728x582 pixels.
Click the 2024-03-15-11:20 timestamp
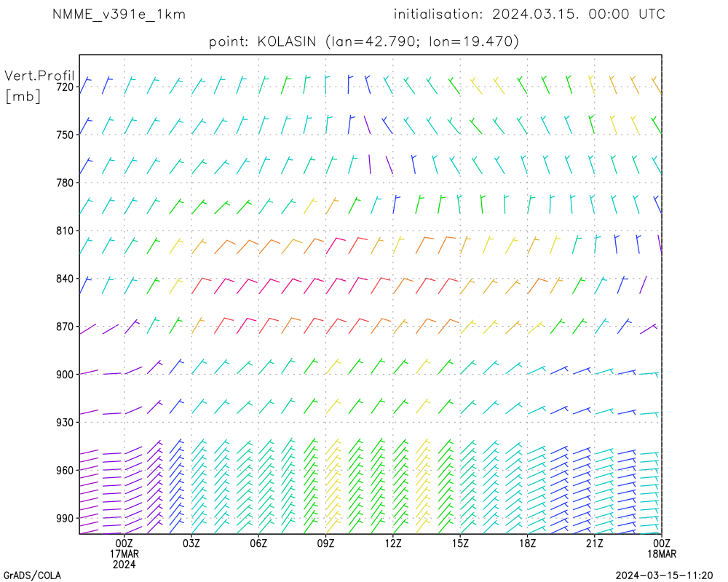tap(664, 575)
